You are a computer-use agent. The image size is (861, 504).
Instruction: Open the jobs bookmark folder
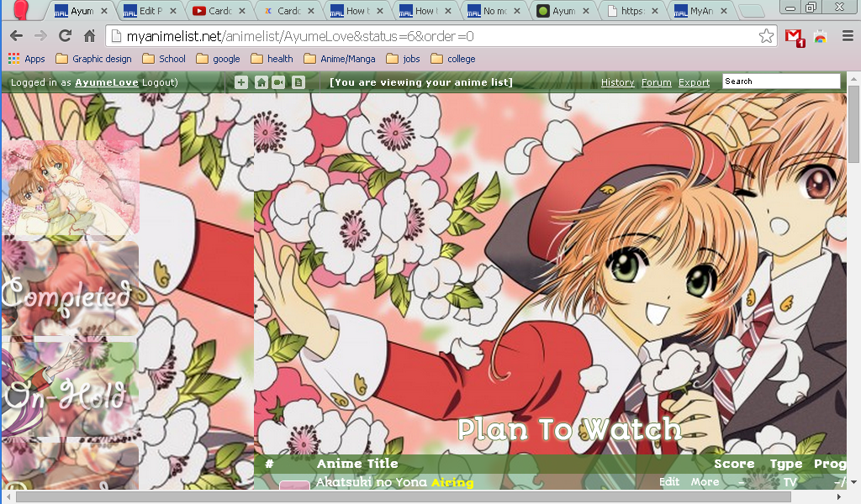403,59
